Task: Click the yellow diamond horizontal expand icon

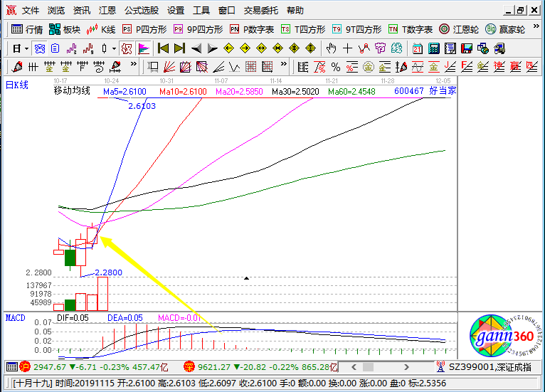Action: [x=261, y=48]
